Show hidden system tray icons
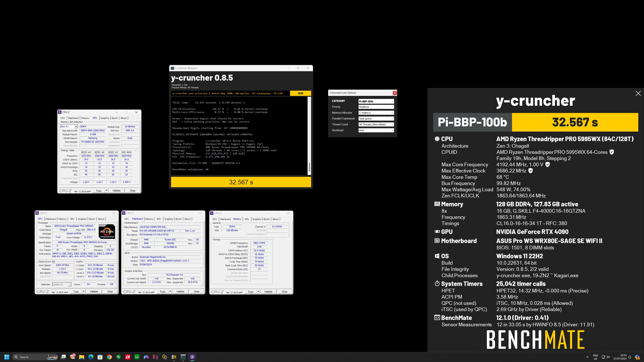The width and height of the screenshot is (644, 362). click(x=587, y=357)
